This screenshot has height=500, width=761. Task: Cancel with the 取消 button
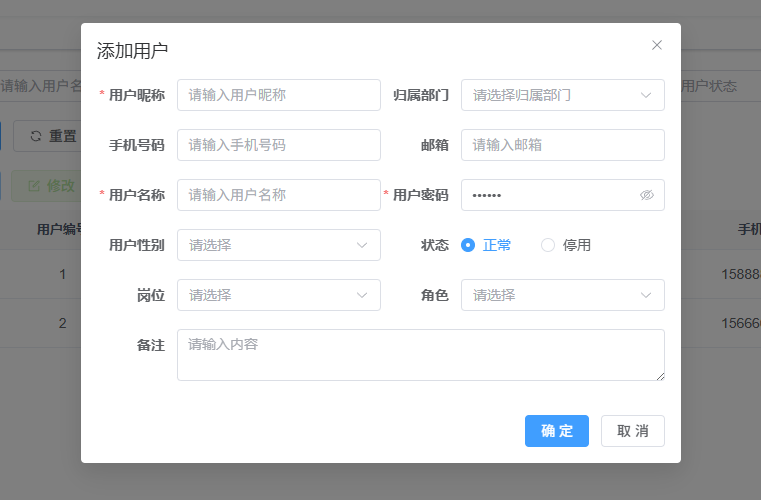[633, 431]
